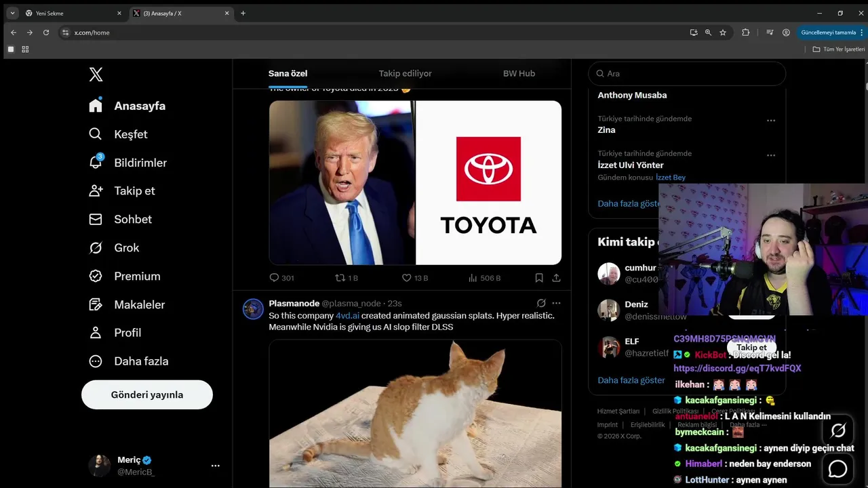Reload the page
The height and width of the screenshot is (488, 868).
click(x=46, y=33)
